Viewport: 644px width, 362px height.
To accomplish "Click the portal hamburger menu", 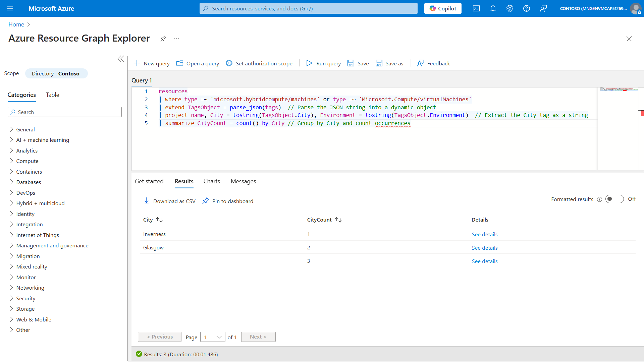I will pyautogui.click(x=10, y=8).
